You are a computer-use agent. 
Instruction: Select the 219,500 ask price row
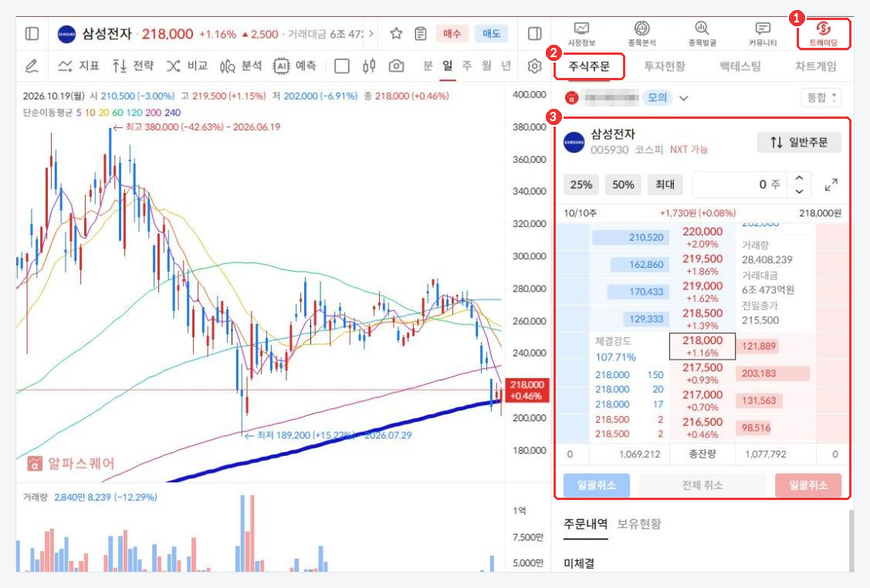tap(702, 265)
